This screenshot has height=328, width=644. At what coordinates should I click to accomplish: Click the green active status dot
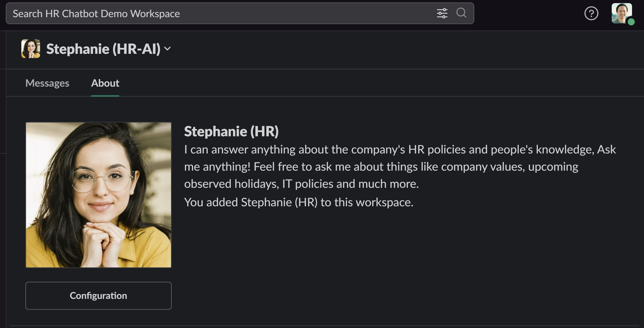(631, 22)
